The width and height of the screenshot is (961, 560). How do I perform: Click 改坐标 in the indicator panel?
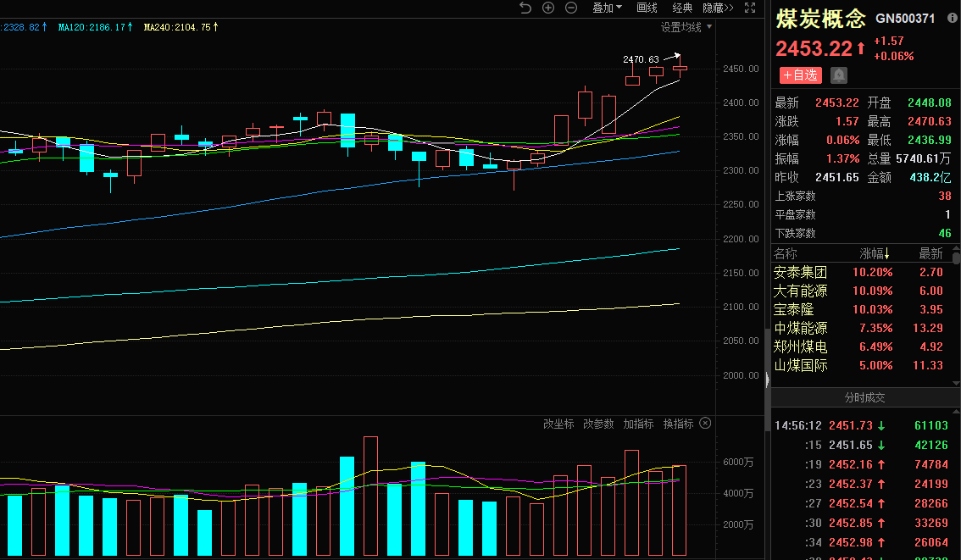coord(558,424)
